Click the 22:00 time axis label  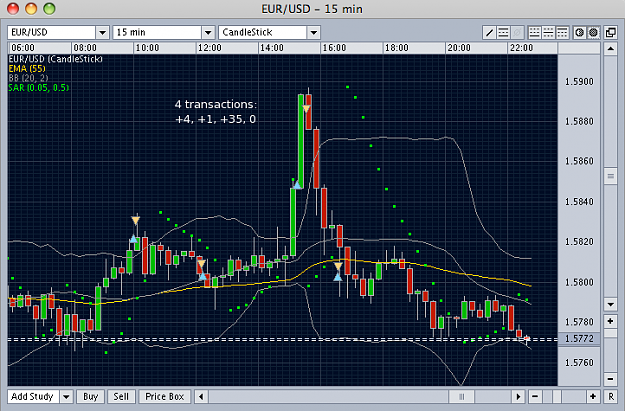click(x=521, y=48)
